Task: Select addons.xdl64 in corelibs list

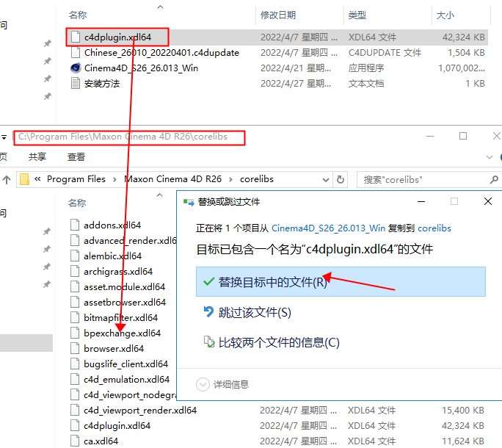Action: 112,225
